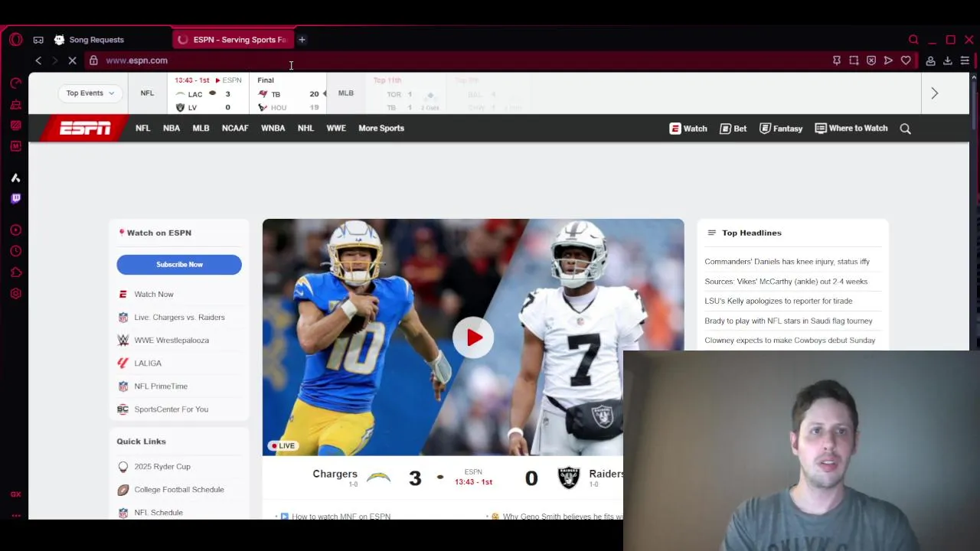The height and width of the screenshot is (551, 980).
Task: Go back with the browser back arrow
Action: tap(38, 60)
